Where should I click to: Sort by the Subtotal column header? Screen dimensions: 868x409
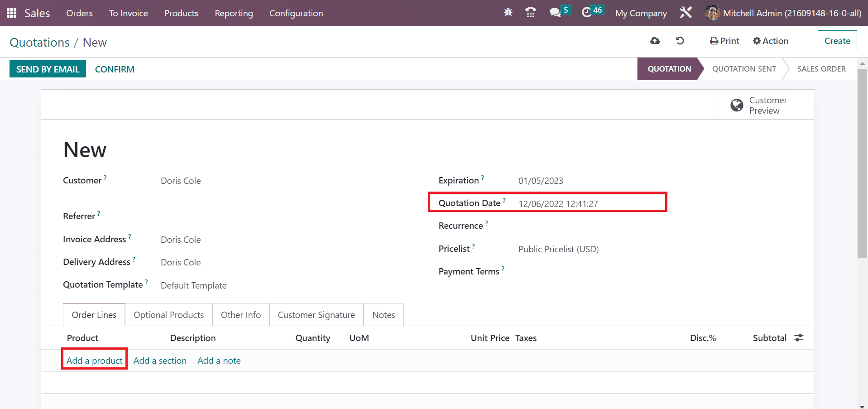pos(769,338)
